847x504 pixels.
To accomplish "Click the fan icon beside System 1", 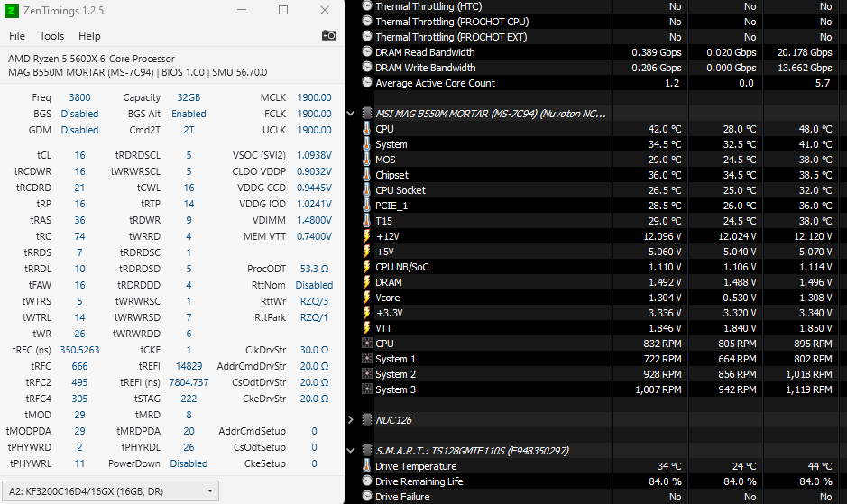I will (367, 359).
